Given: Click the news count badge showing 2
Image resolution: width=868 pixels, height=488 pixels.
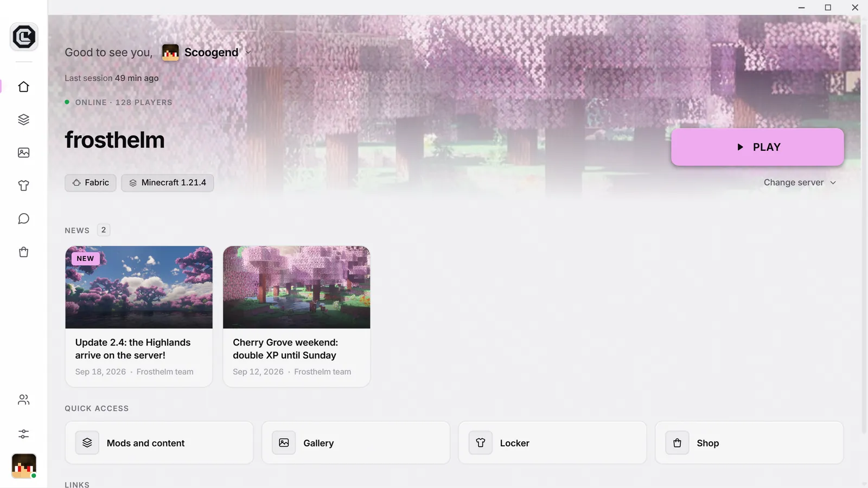Looking at the screenshot, I should tap(104, 230).
